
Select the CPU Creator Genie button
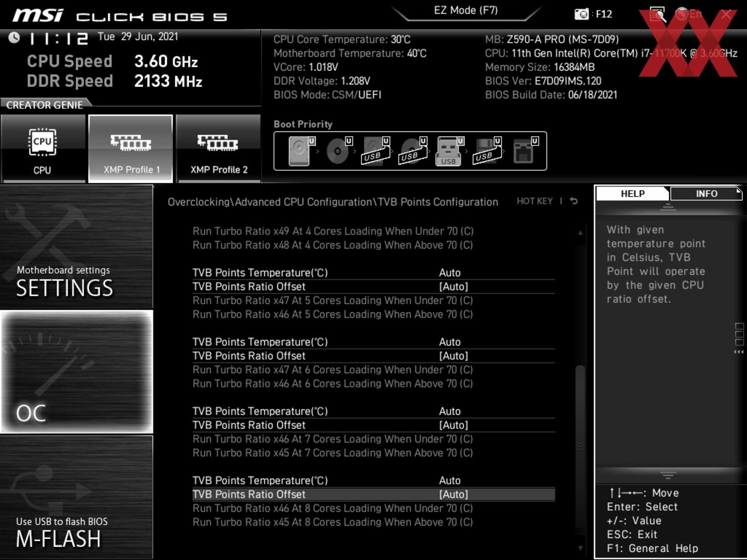(x=42, y=148)
